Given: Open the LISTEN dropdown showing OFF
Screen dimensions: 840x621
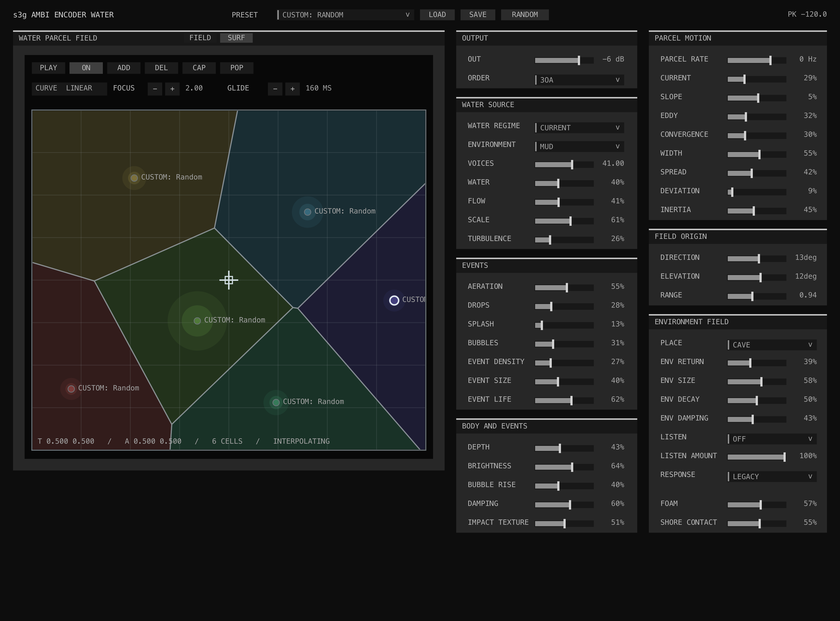Looking at the screenshot, I should 772,439.
